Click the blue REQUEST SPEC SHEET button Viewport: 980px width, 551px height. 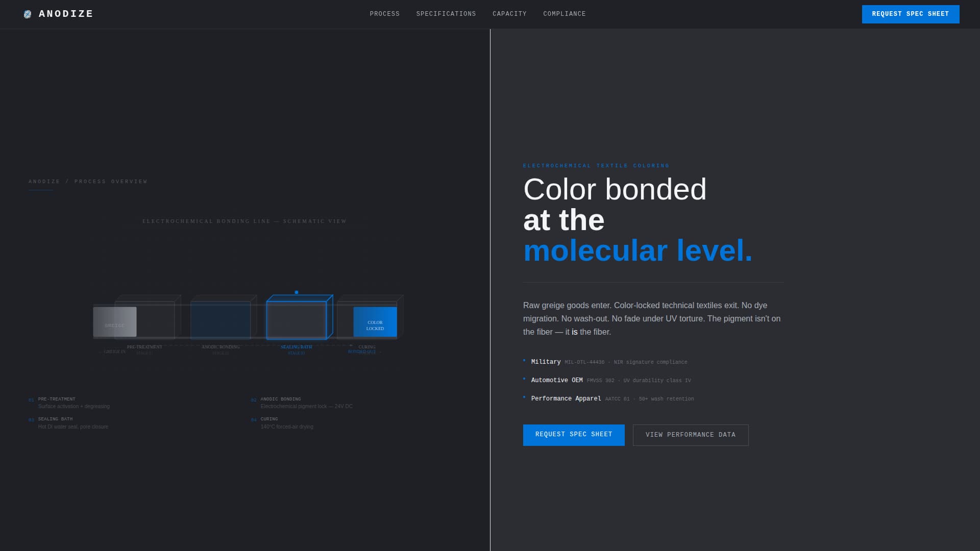574,435
